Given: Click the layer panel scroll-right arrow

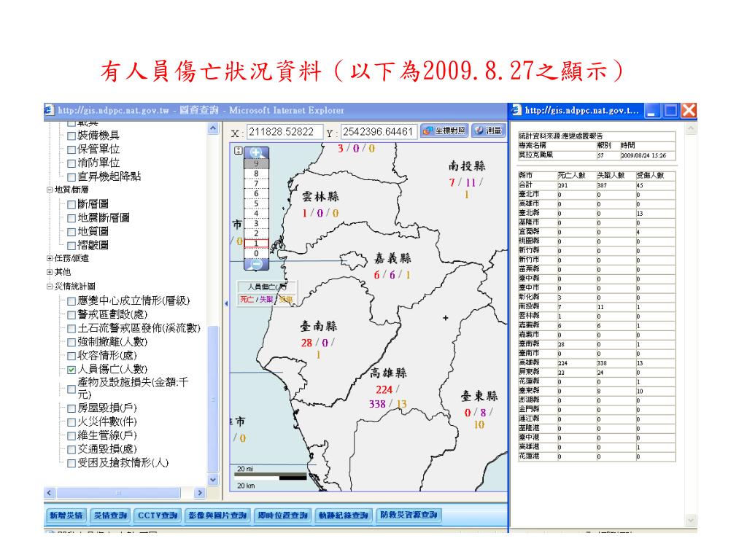Looking at the screenshot, I should coord(200,493).
